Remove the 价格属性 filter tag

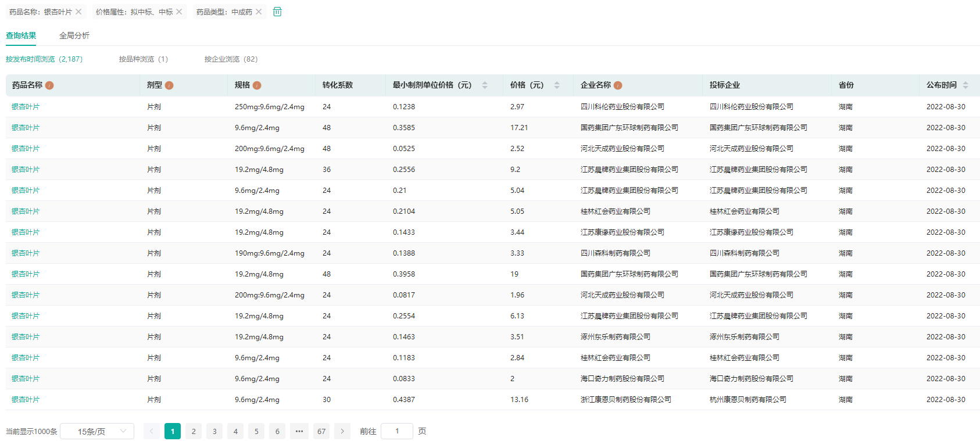tap(179, 12)
